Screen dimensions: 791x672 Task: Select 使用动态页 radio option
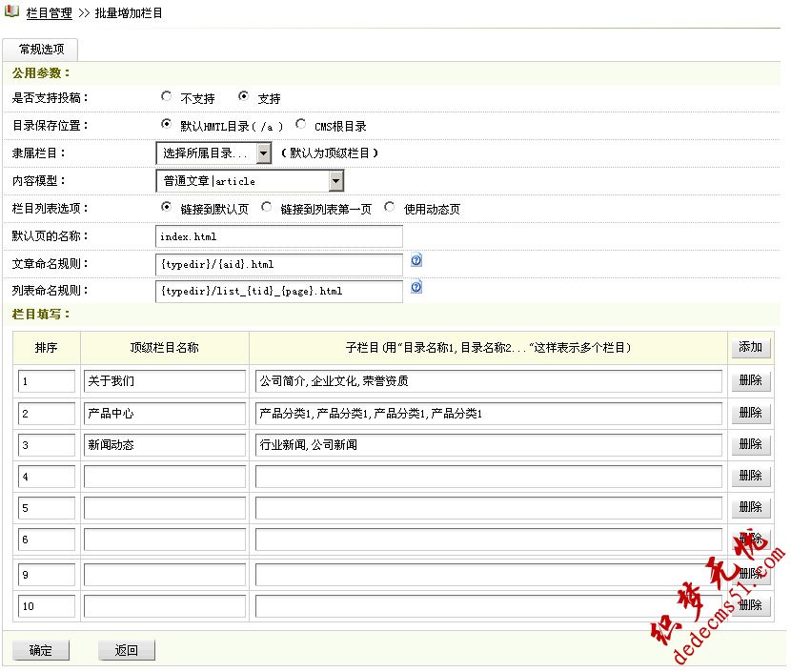point(390,207)
